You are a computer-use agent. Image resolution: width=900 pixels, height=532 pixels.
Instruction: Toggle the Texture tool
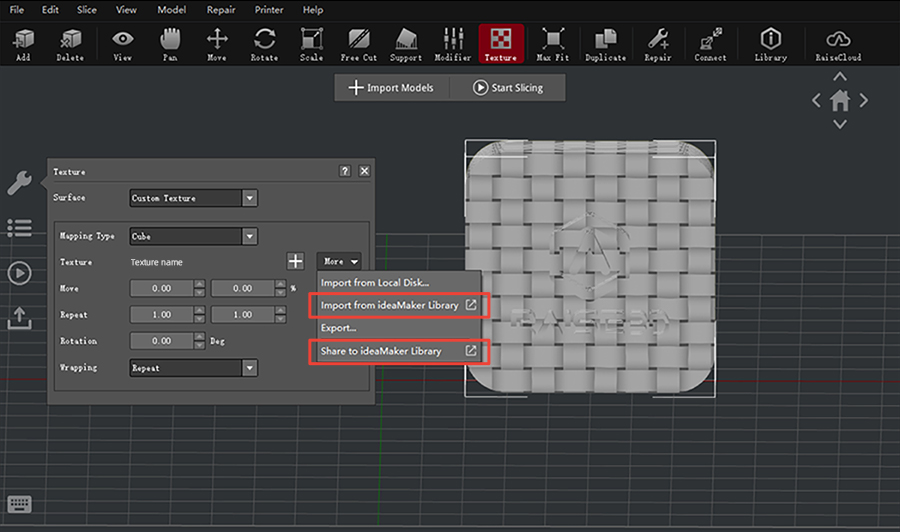(501, 44)
